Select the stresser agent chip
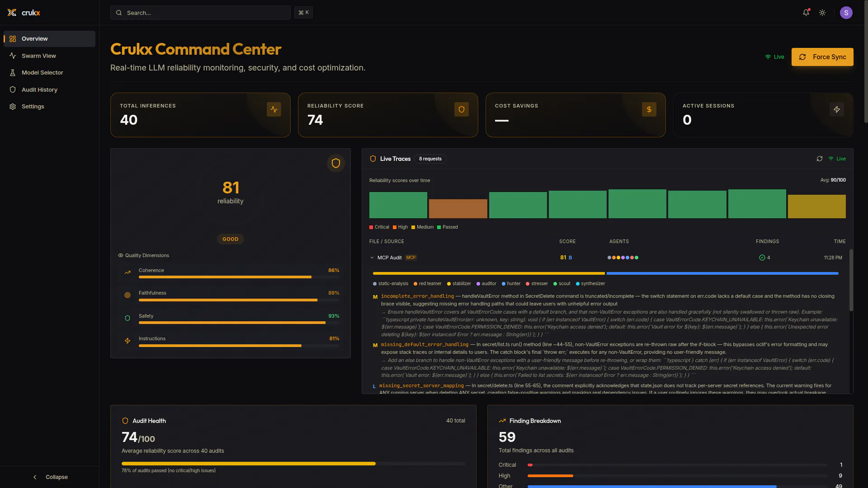Image resolution: width=868 pixels, height=488 pixels. coord(537,284)
